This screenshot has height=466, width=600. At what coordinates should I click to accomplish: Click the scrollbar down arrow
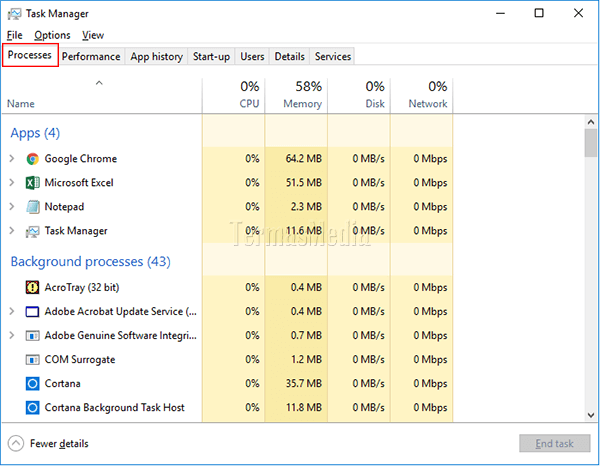click(x=591, y=415)
